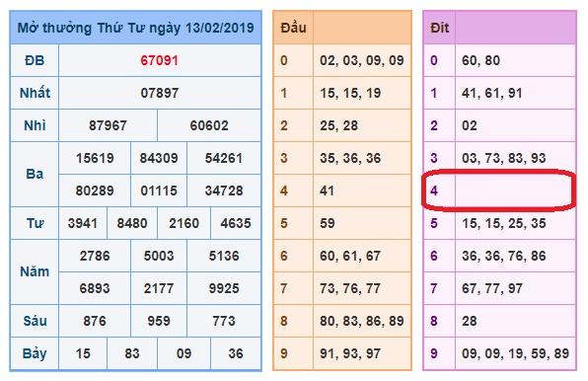Click Đầu row value 59
Screen dimensions: 588x381
tap(327, 223)
